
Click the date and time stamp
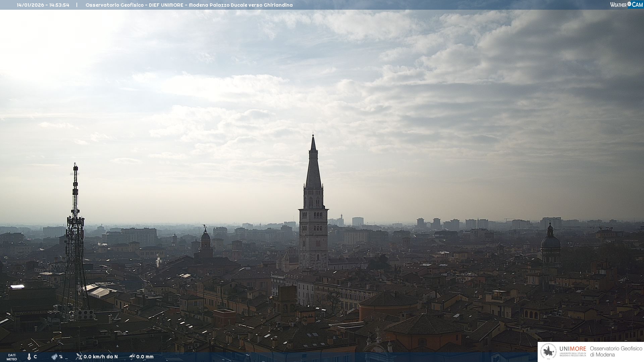click(x=43, y=5)
